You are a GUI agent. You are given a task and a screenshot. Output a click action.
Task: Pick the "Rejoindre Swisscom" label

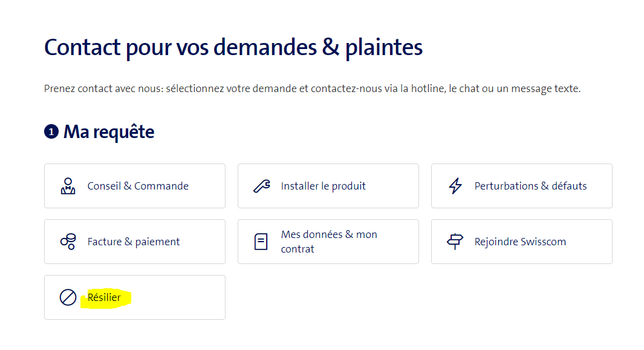(520, 242)
